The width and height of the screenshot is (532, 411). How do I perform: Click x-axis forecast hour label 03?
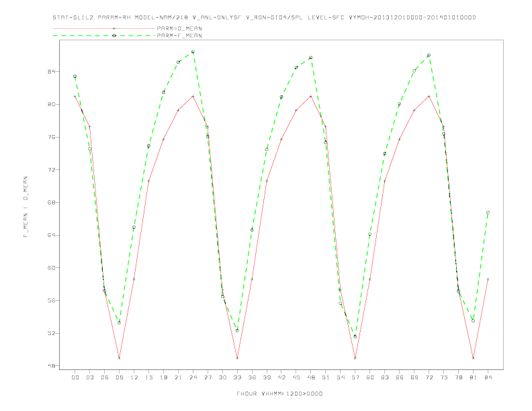[x=89, y=377]
